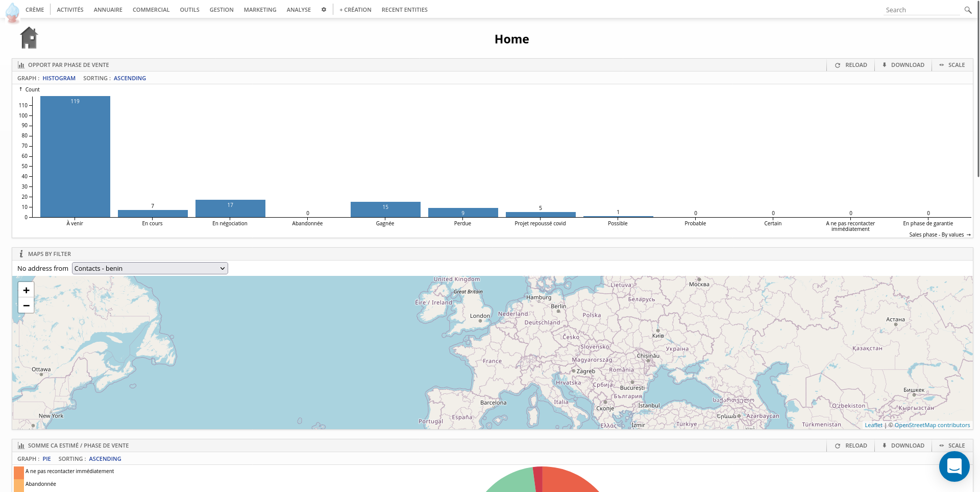Click the info icon next to MAPS BY FILTER
Viewport: 980px width, 492px height.
21,253
